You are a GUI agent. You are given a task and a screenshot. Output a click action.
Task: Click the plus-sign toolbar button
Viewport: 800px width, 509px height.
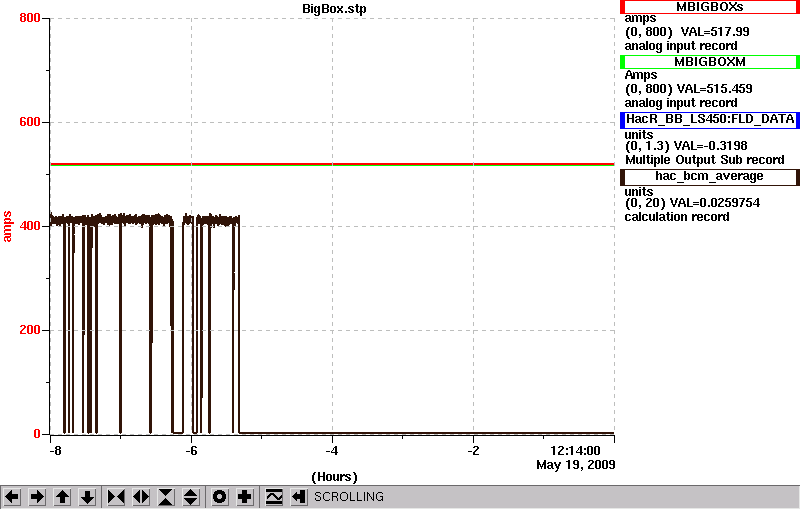coord(245,497)
